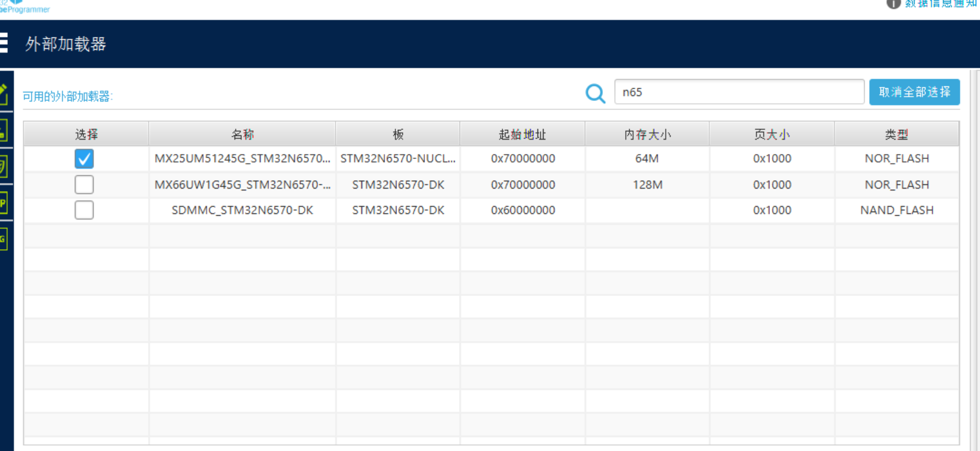Click the 取消全部选择 button

pyautogui.click(x=914, y=92)
